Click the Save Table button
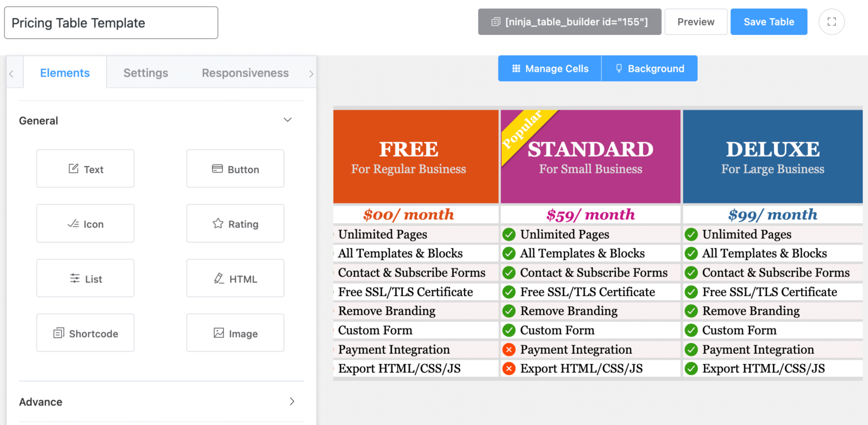Image resolution: width=868 pixels, height=425 pixels. coord(769,22)
